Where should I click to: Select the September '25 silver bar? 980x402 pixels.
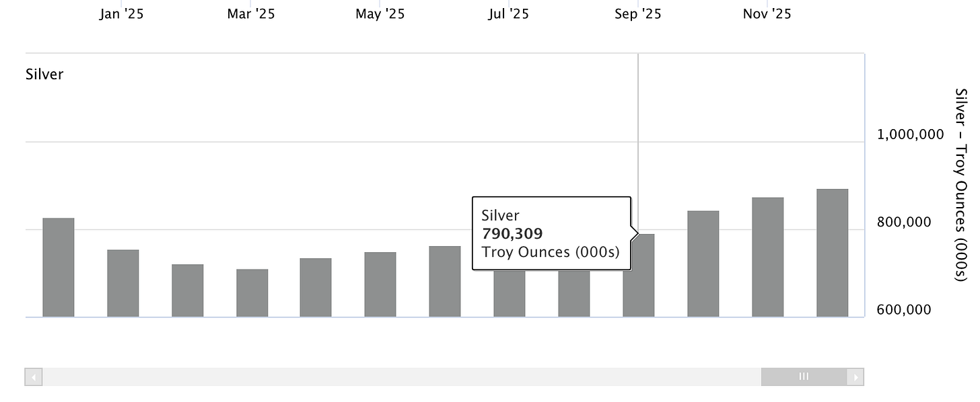[638, 282]
